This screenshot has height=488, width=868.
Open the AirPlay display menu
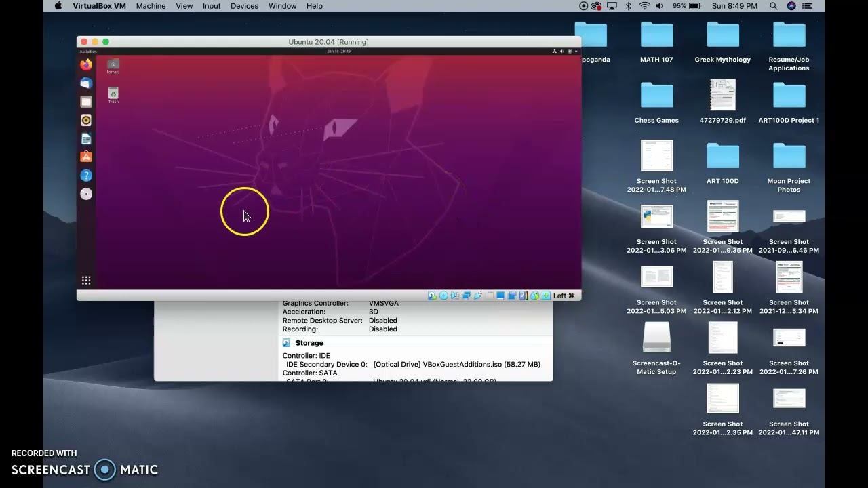[x=612, y=6]
